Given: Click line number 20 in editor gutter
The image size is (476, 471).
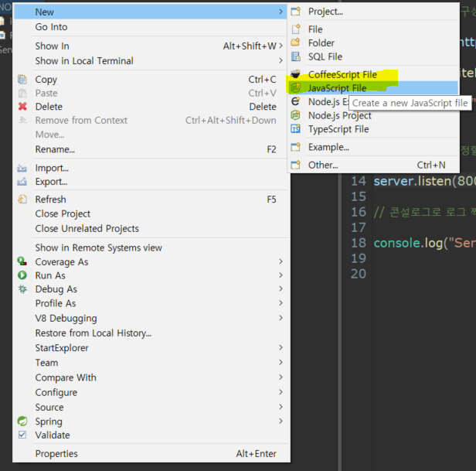Looking at the screenshot, I should (359, 274).
